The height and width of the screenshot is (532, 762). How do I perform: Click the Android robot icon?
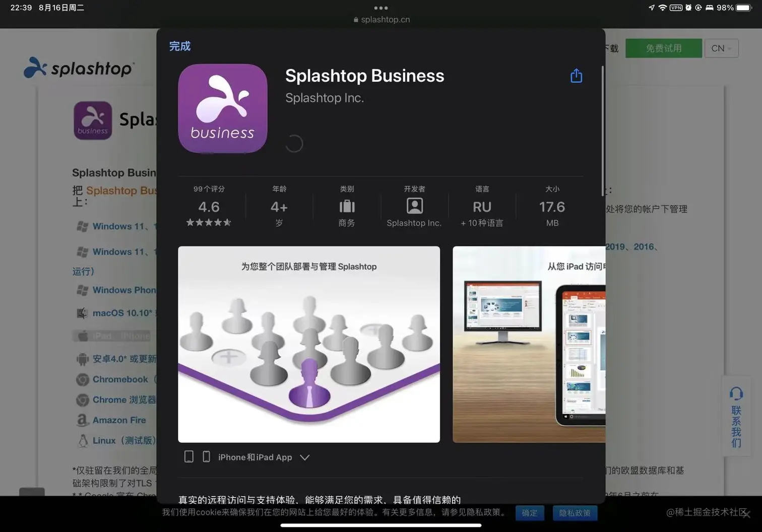point(82,359)
